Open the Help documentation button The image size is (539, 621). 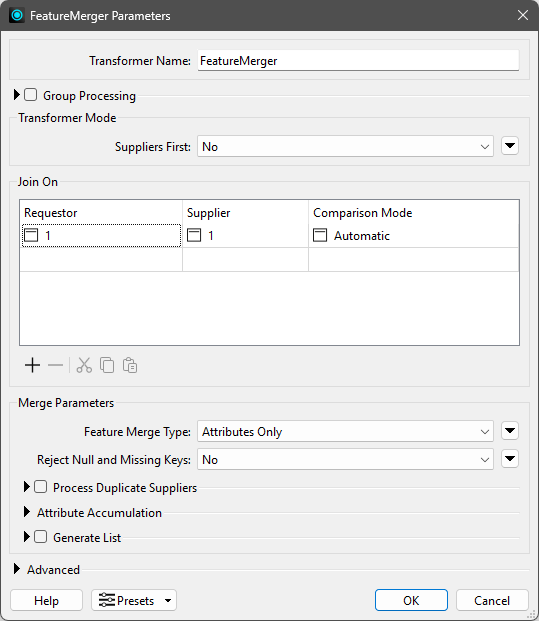46,600
